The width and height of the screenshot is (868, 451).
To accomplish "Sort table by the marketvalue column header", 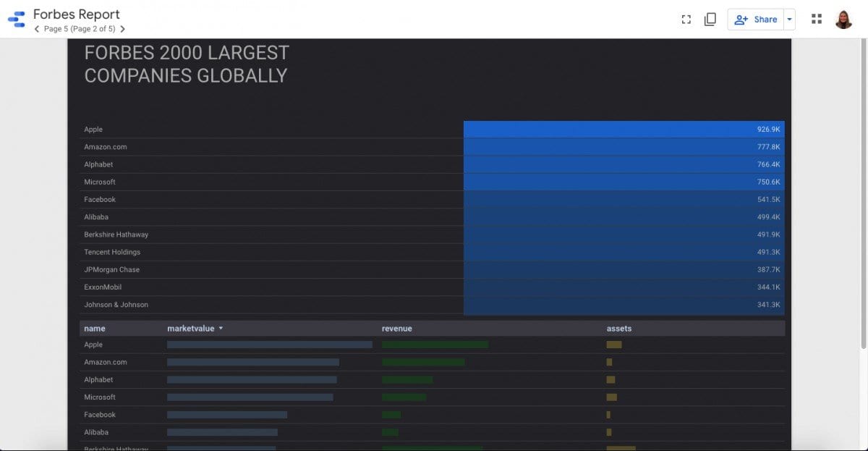I will click(x=191, y=329).
